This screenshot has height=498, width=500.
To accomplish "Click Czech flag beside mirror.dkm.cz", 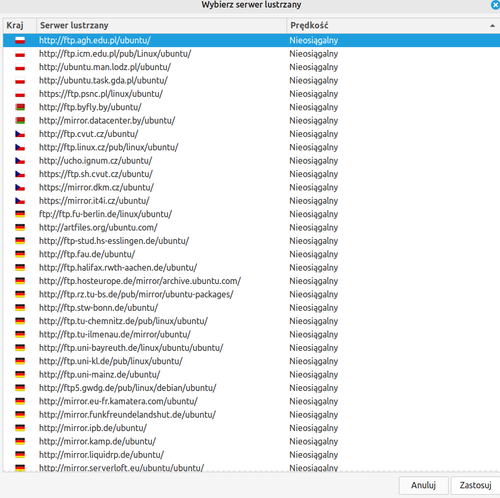I will click(20, 187).
